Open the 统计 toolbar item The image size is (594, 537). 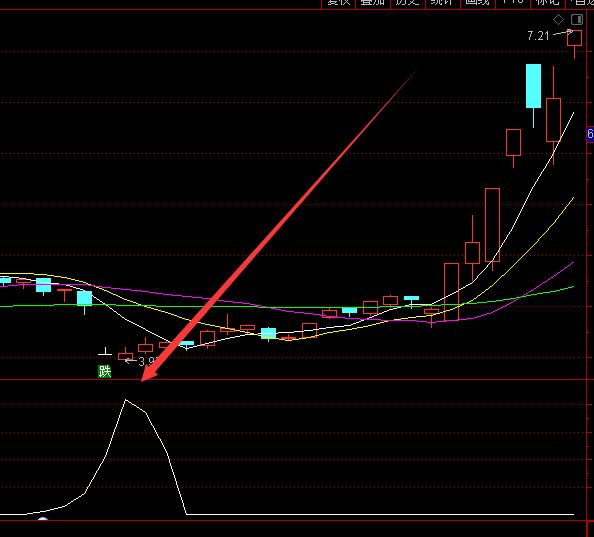[442, 2]
